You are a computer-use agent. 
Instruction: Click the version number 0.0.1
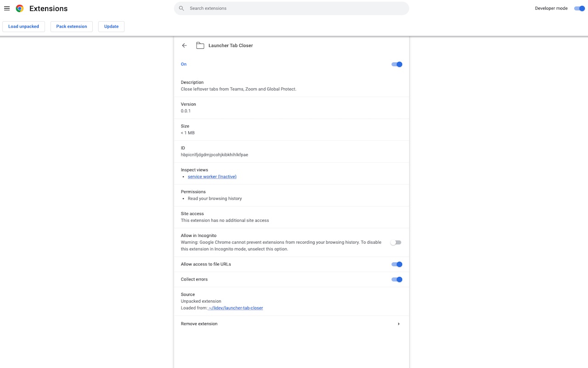tap(186, 111)
